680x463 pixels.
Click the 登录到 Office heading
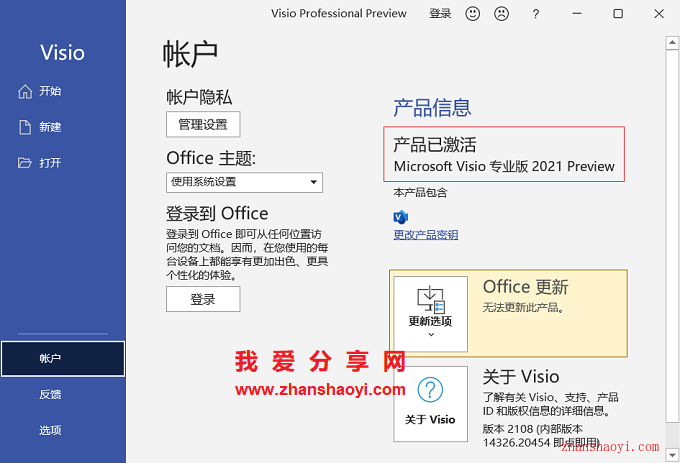217,214
